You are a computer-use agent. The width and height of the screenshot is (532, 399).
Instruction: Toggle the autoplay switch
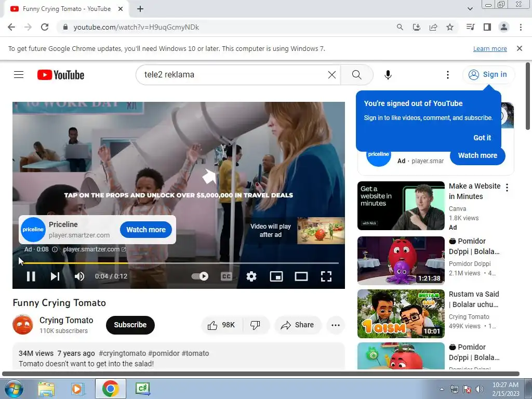pyautogui.click(x=200, y=276)
